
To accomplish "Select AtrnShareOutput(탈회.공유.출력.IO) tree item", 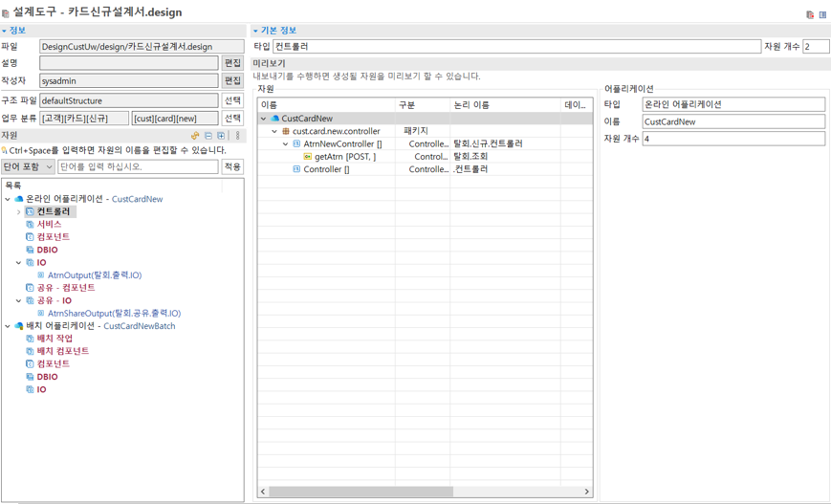I will [x=114, y=314].
